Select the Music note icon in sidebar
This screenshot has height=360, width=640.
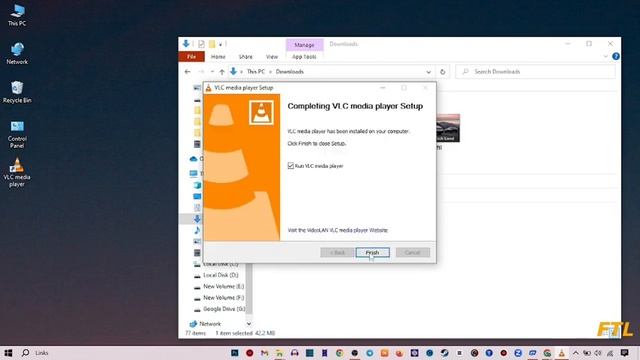click(x=197, y=230)
